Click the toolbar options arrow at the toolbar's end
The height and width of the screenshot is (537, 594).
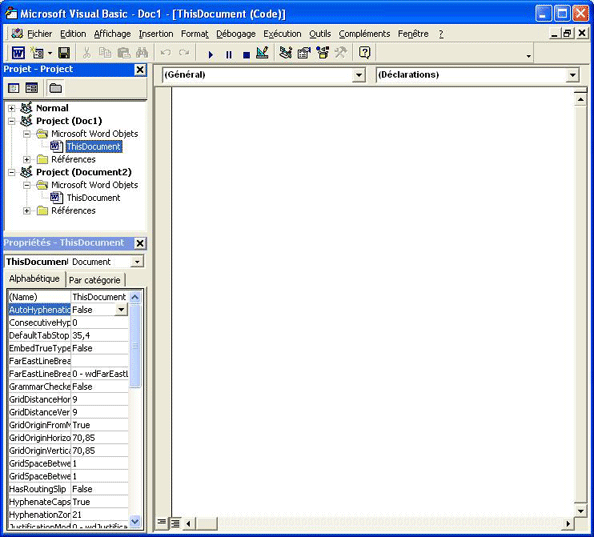(528, 56)
